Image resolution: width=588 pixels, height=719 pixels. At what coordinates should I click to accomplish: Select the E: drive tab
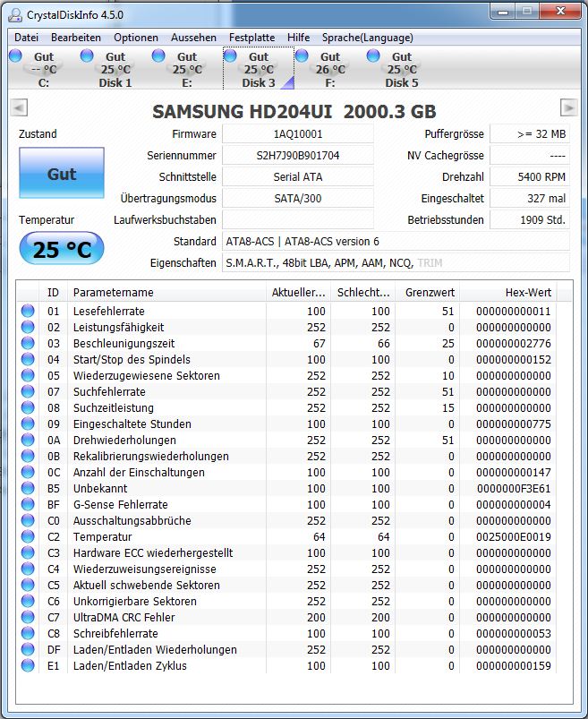(186, 69)
